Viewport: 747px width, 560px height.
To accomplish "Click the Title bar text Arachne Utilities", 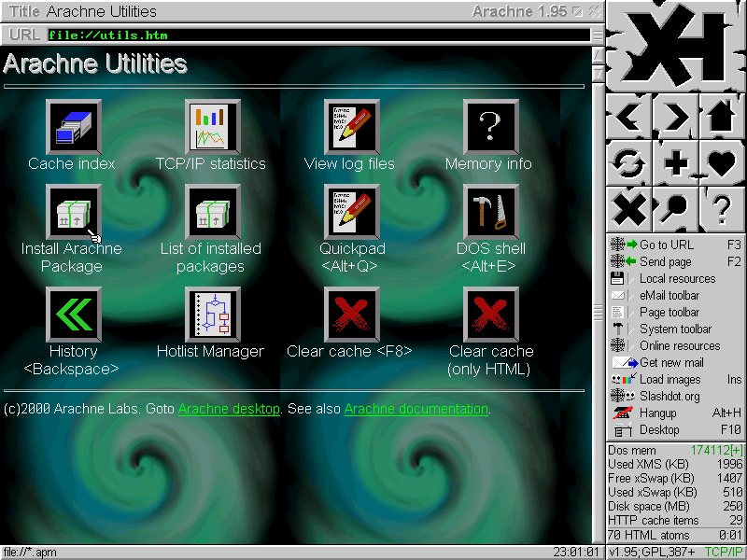I will [x=102, y=11].
